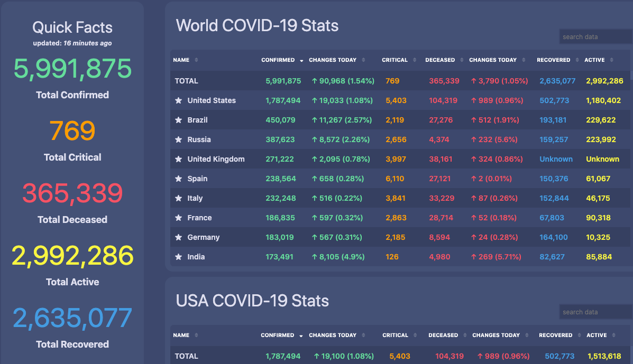Image resolution: width=633 pixels, height=364 pixels.
Task: Toggle the star beside Italy
Action: 178,198
